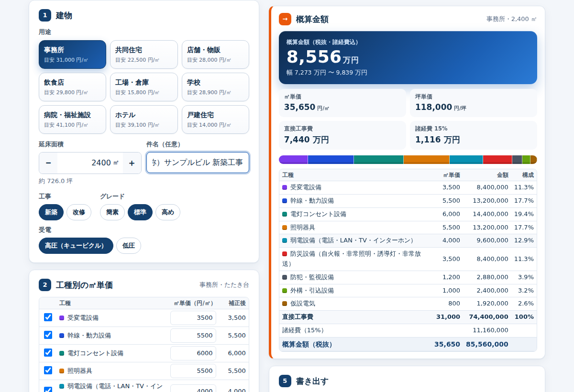Click the 坪単価 value 118,000 円/坪
Screen dimensions: 574x392
441,107
